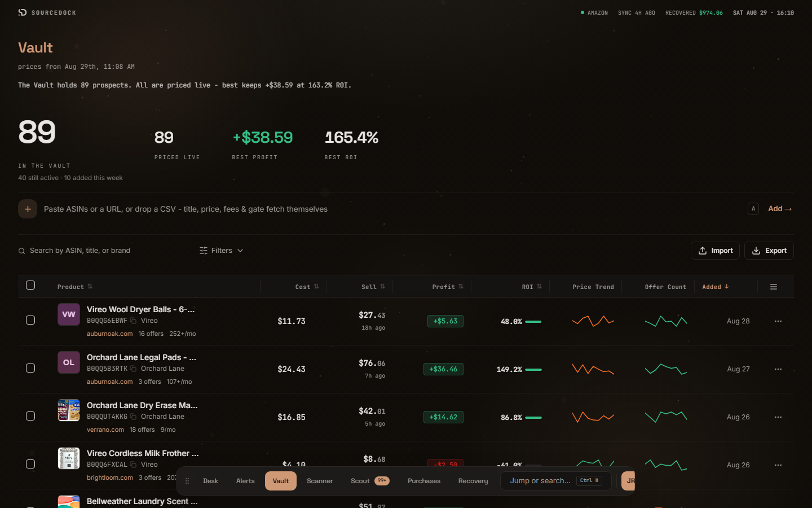This screenshot has width=812, height=508.
Task: Copy ASIN B0QQ5B3RTK with copy icon
Action: 134,369
